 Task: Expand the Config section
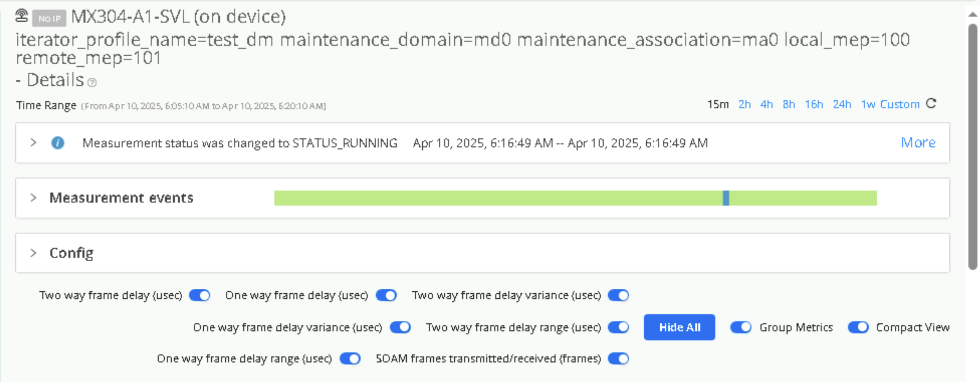click(x=34, y=253)
